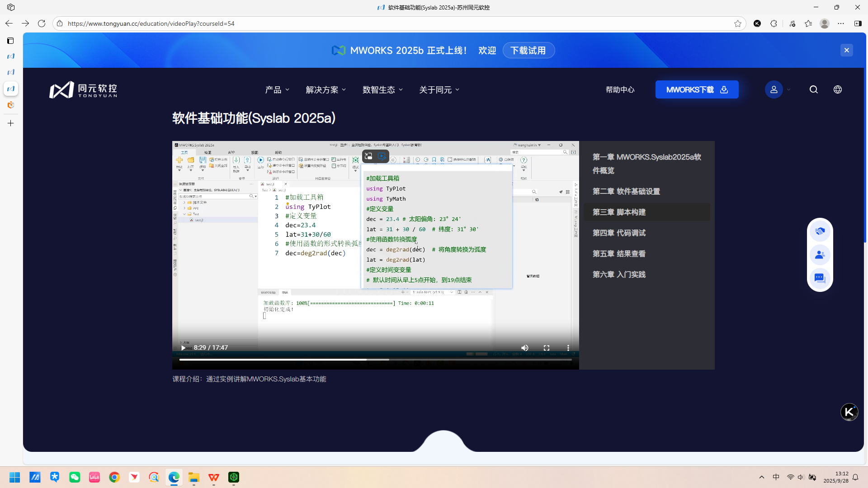868x488 pixels.
Task: Open the Windows notification bell
Action: (x=855, y=477)
